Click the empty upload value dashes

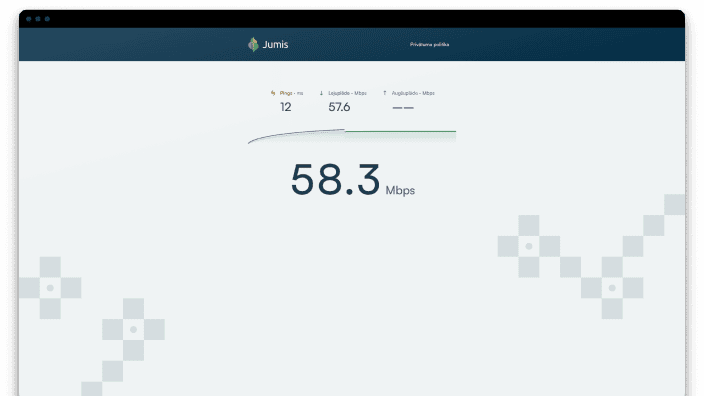[x=403, y=108]
